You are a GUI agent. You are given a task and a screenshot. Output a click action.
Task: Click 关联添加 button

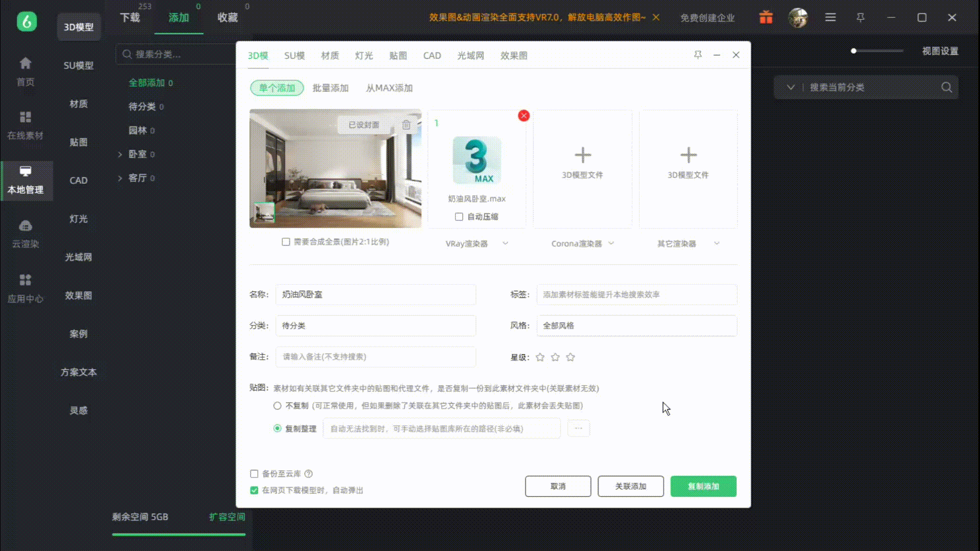[630, 486]
